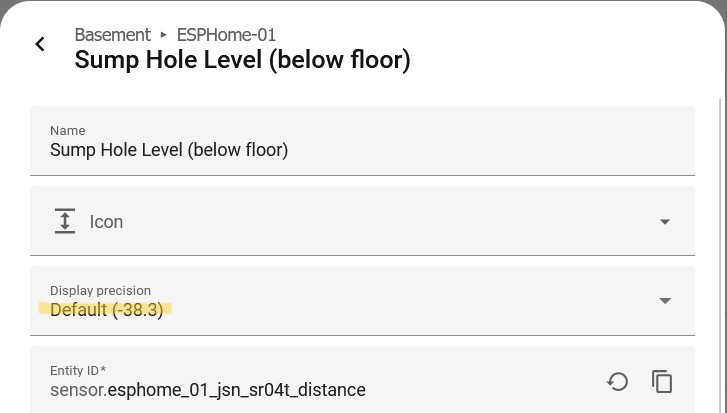Click the back arrow icon
The height and width of the screenshot is (413, 727).
coord(40,44)
